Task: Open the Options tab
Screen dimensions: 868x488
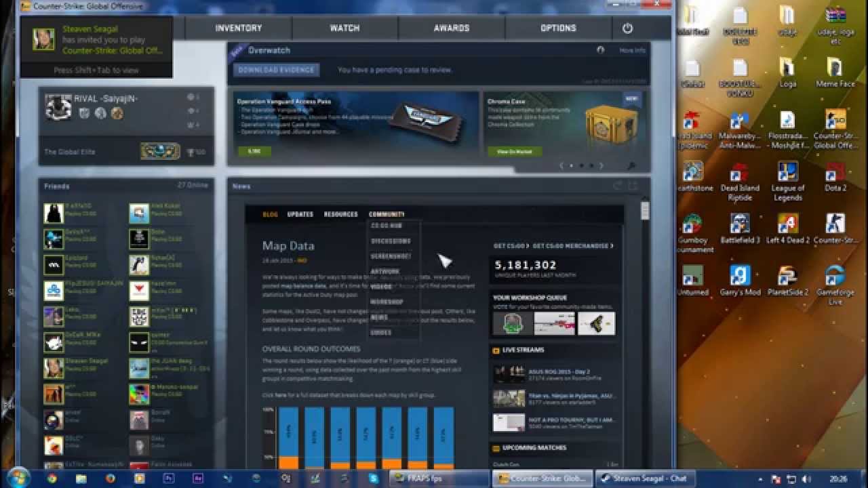Action: coord(558,28)
